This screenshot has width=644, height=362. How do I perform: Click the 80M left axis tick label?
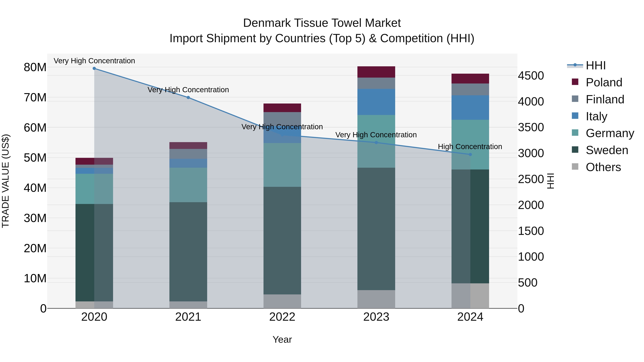35,67
